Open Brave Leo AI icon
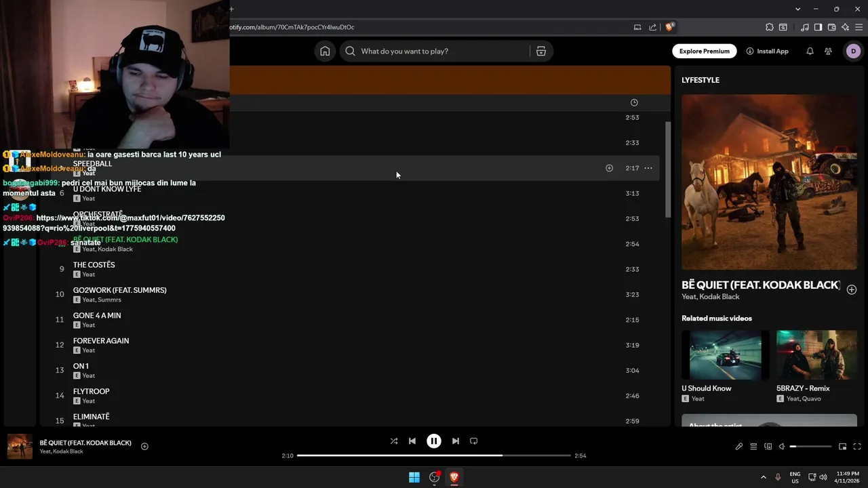 845,27
